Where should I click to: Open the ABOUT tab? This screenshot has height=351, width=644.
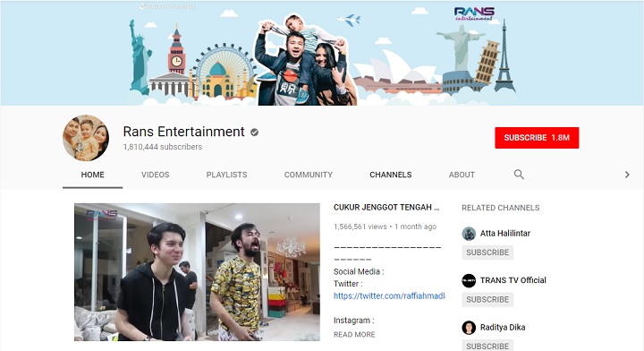462,175
